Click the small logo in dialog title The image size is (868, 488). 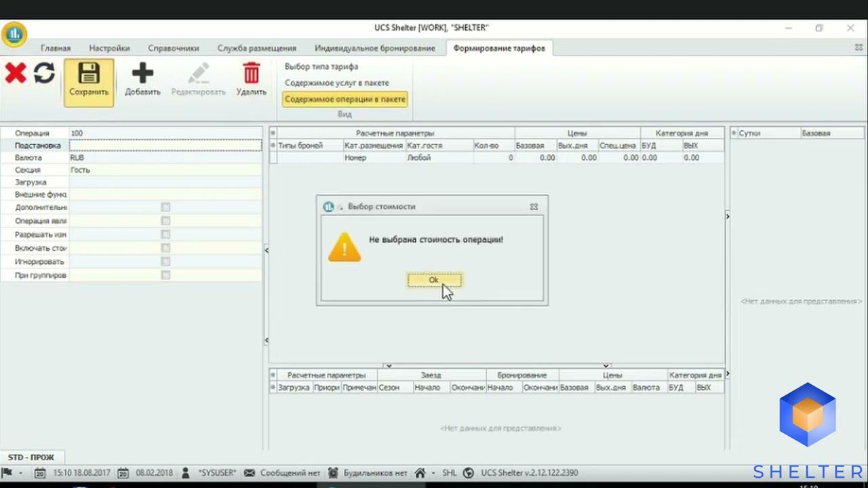(x=329, y=206)
